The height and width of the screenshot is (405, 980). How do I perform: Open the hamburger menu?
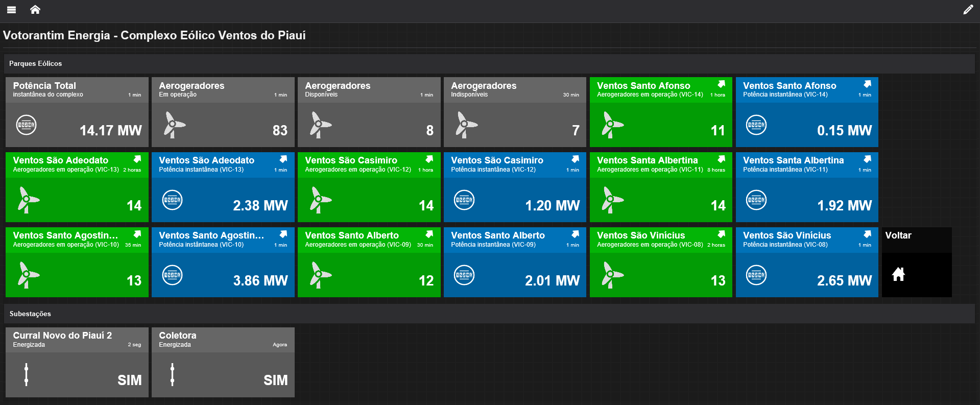[11, 10]
